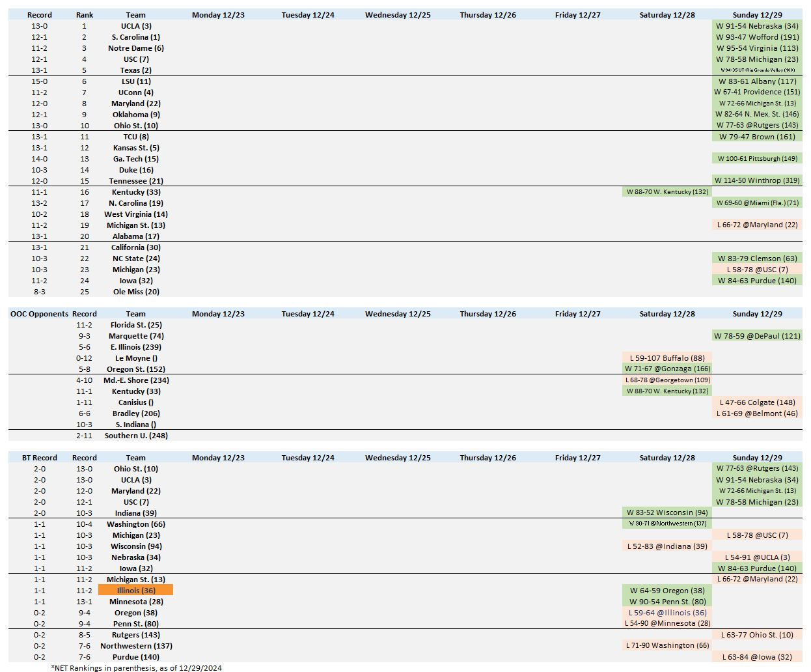Click the L 59-107 Buffalo loss cell
811x672 pixels.
[667, 358]
